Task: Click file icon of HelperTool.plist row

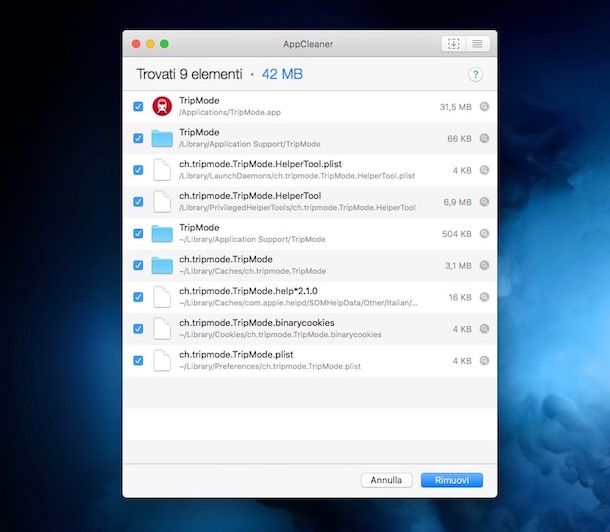Action: coord(162,170)
